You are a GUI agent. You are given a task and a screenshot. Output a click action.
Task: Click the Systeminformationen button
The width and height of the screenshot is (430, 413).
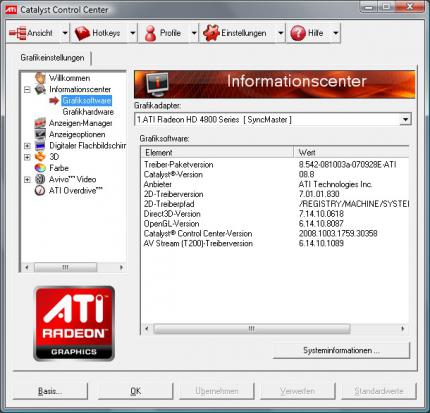click(341, 350)
